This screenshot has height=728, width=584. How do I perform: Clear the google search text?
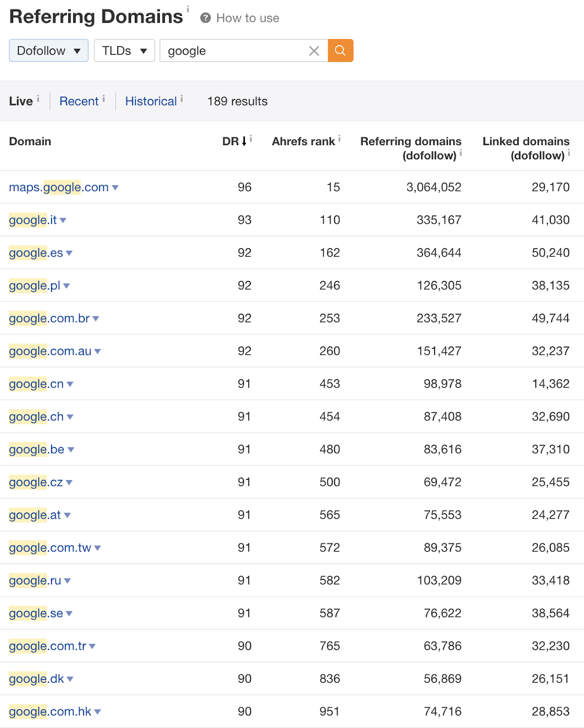click(314, 51)
